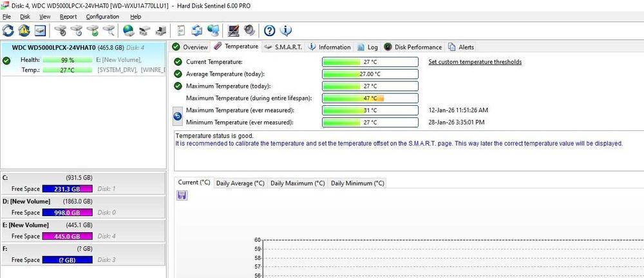Select the WDC WD5000LPCX-24VHAT0 disk entry
Viewport: 644px width, 278px height.
coord(83,59)
